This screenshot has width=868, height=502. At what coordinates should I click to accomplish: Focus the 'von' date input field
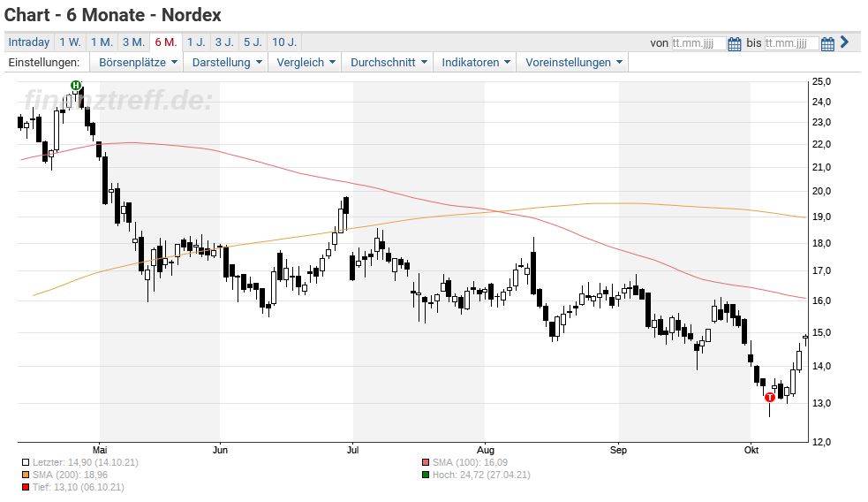tap(698, 43)
